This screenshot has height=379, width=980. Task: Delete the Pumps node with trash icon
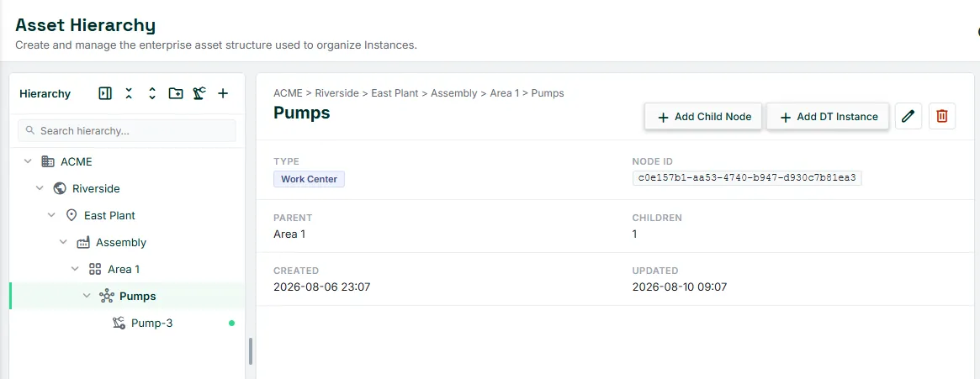942,116
